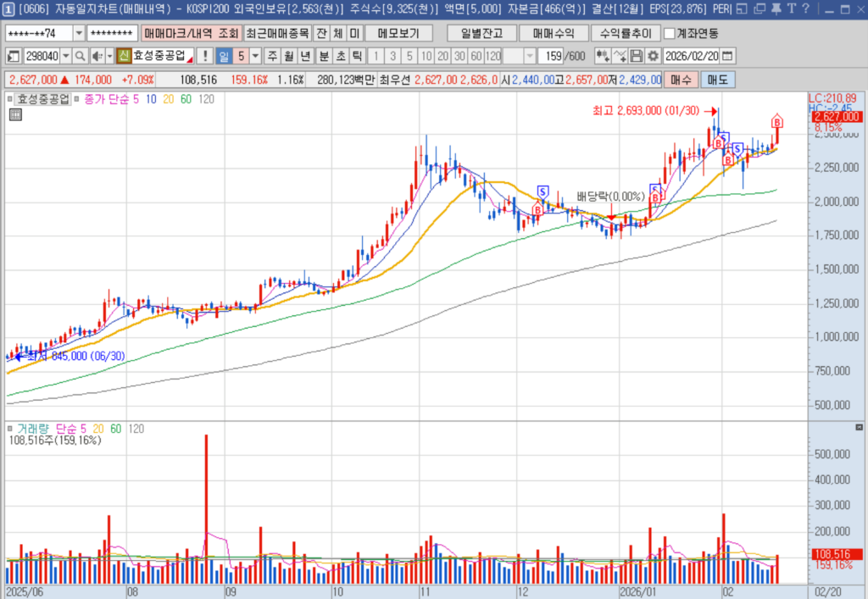This screenshot has height=599, width=868.
Task: Expand the period value 5 dropdown
Action: 257,56
